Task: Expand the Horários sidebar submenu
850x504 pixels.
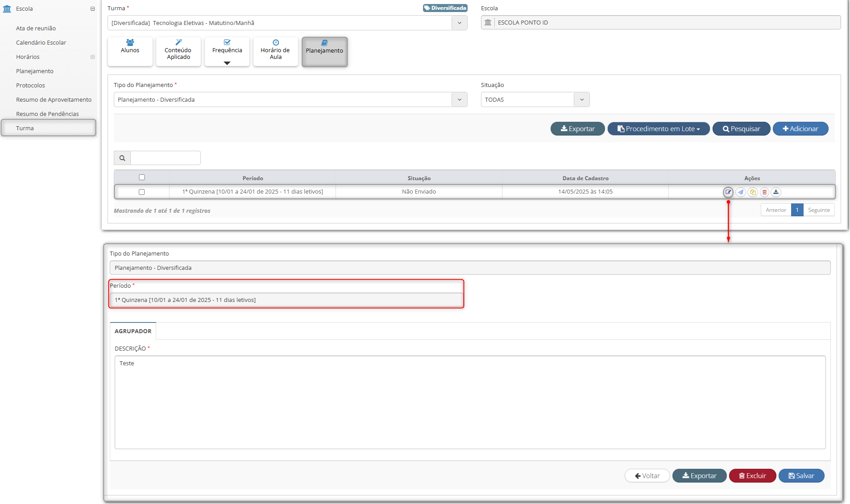Action: [x=92, y=57]
